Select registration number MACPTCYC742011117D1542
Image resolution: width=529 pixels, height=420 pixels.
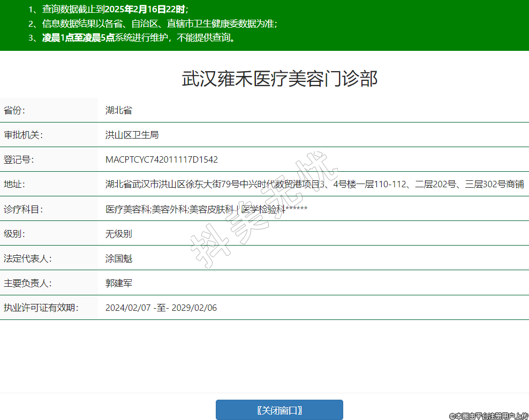tap(161, 160)
